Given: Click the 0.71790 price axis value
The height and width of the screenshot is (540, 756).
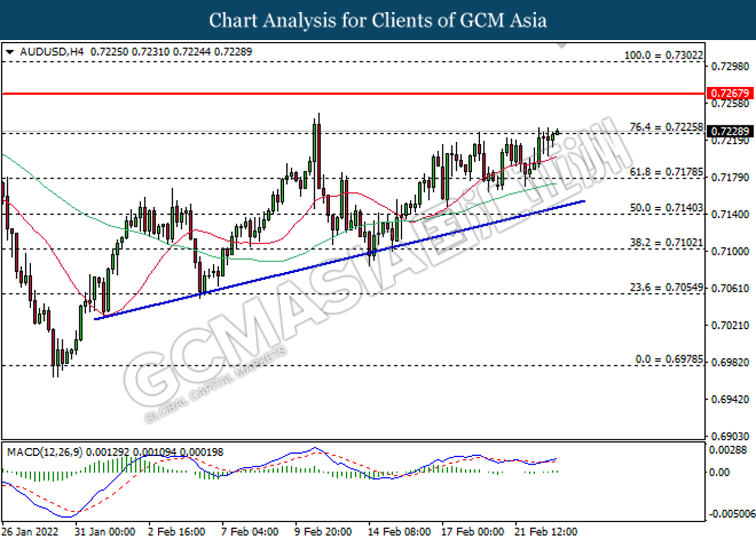Looking at the screenshot, I should 730,177.
